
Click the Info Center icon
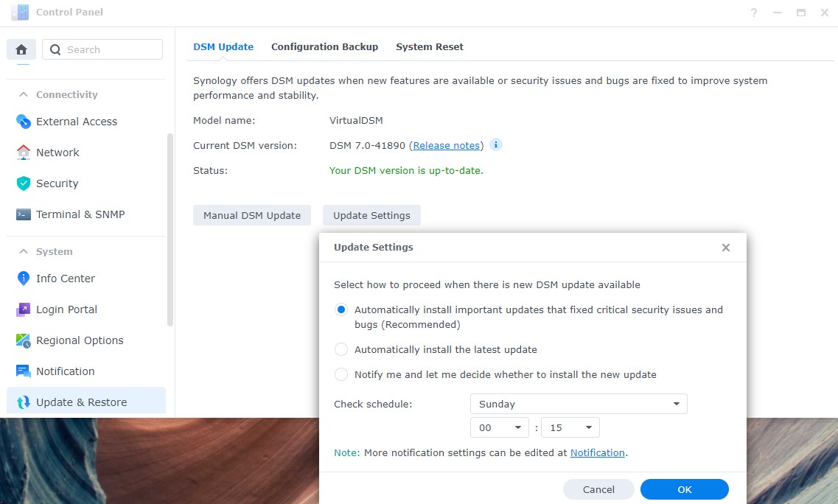24,279
